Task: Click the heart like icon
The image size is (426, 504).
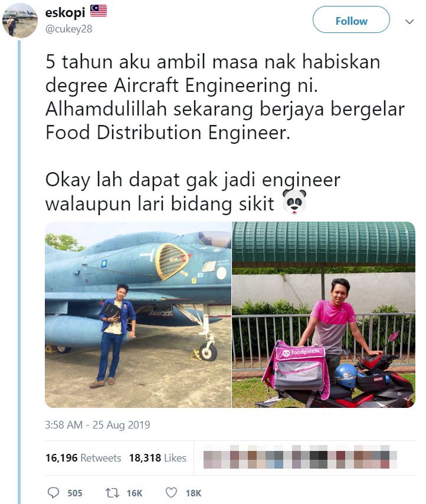Action: [x=171, y=492]
